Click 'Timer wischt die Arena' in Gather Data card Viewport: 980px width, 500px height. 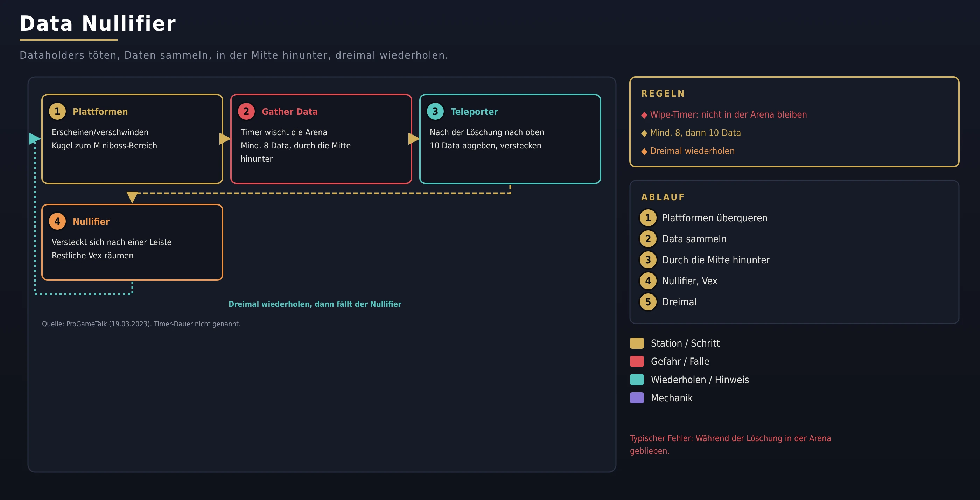tap(284, 132)
